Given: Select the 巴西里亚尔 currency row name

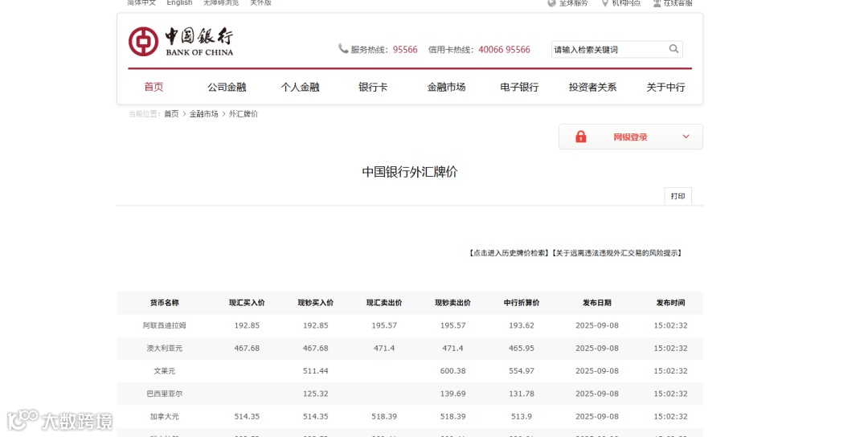Looking at the screenshot, I should 165,394.
